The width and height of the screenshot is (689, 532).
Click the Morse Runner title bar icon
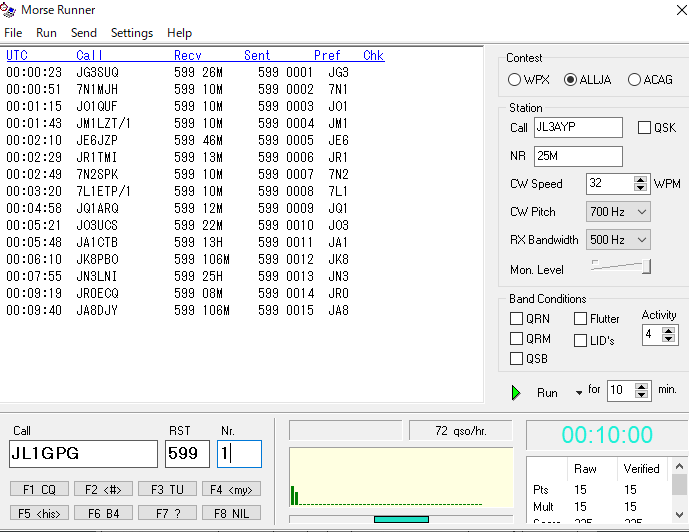coord(9,10)
